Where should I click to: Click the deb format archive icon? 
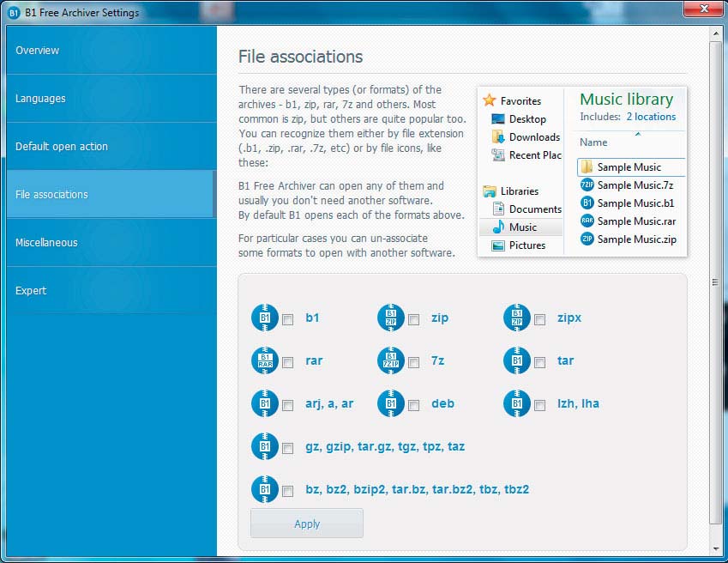[x=391, y=403]
